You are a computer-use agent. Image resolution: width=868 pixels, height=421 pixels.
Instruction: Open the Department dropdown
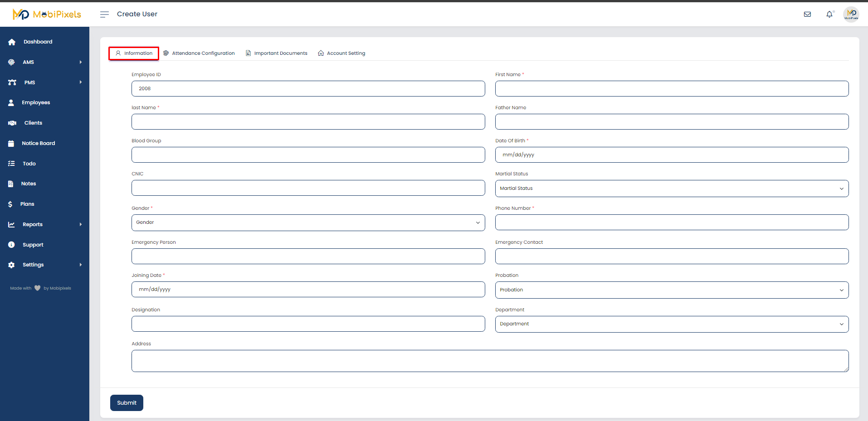[672, 324]
